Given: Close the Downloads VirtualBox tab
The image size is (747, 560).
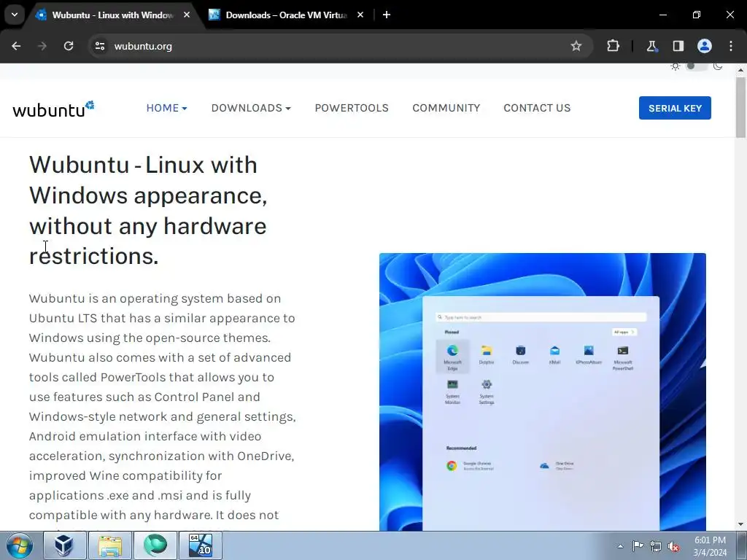Looking at the screenshot, I should click(x=360, y=15).
